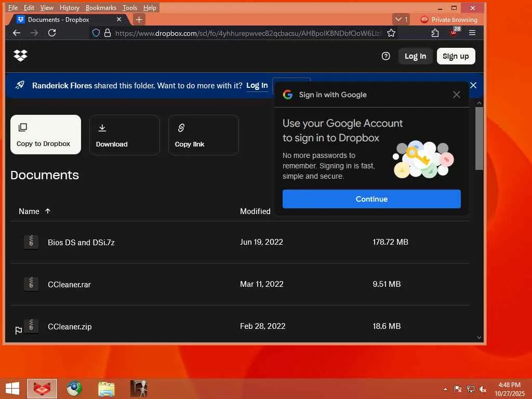Screen dimensions: 532x399
Task: Click the padlock site security icon
Action: 108,33
